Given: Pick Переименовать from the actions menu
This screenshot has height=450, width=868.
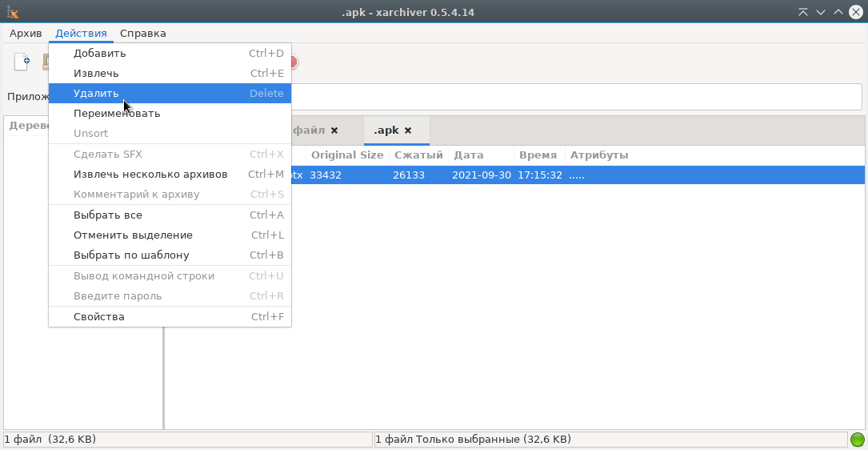Looking at the screenshot, I should pyautogui.click(x=117, y=114).
